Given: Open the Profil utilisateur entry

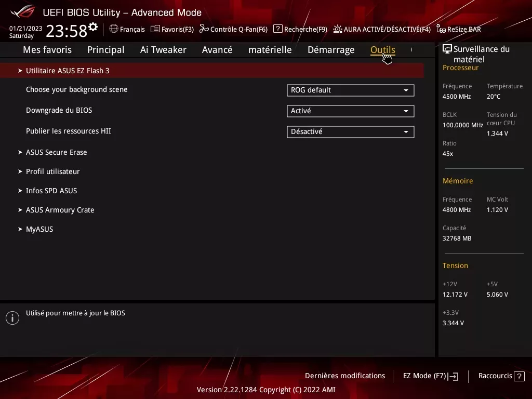Looking at the screenshot, I should [x=52, y=171].
